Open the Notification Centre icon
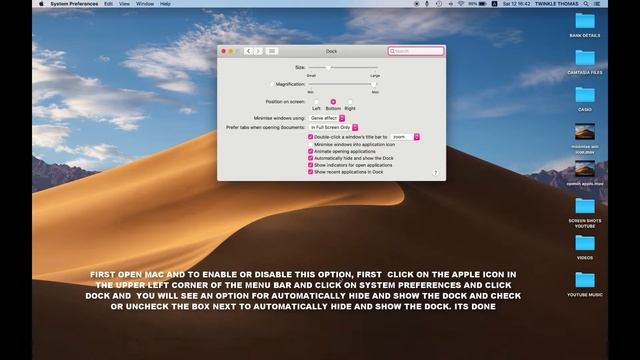The height and width of the screenshot is (360, 640). coord(597,4)
